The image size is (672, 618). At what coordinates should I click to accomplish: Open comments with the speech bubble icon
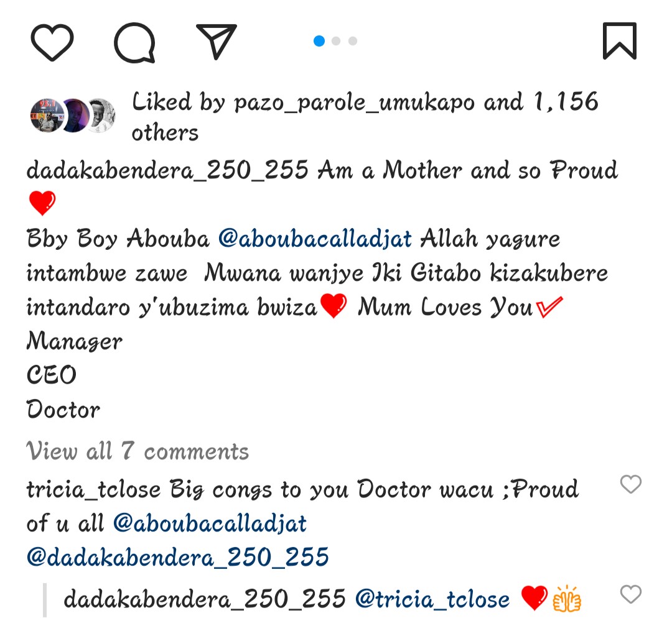coord(134,42)
